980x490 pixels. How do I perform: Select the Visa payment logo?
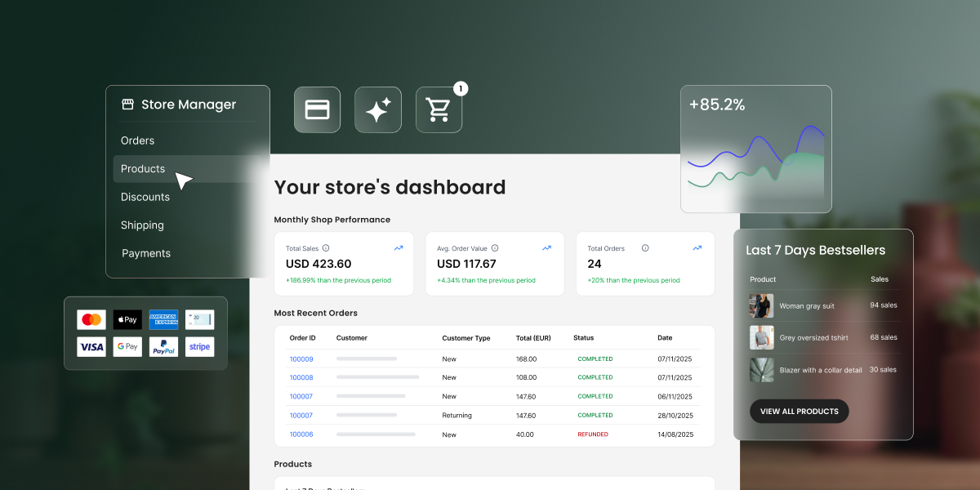tap(91, 346)
